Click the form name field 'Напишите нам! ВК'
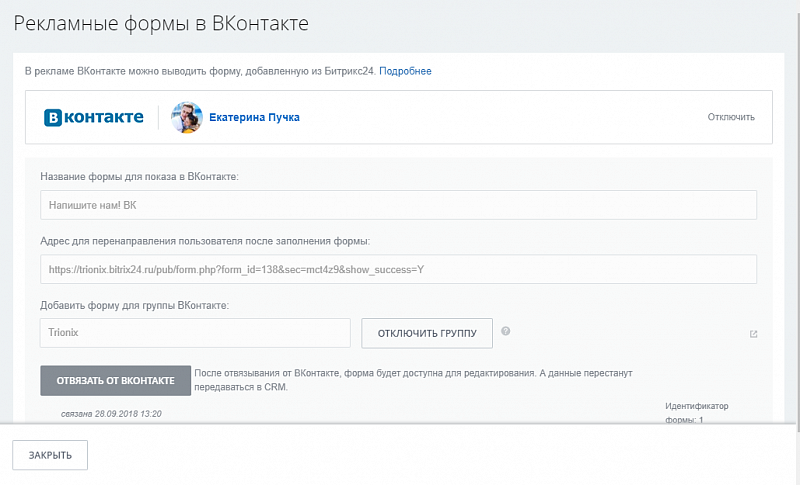The image size is (800, 485). tap(398, 205)
